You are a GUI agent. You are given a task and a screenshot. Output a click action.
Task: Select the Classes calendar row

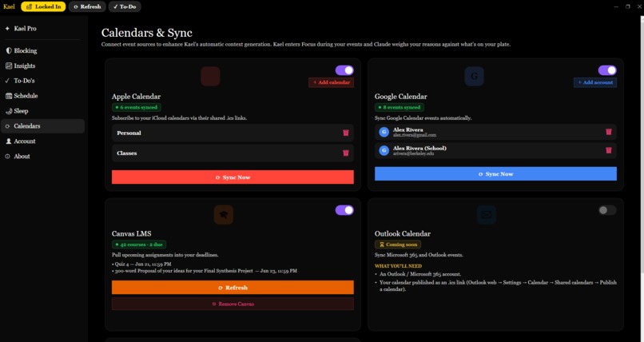[233, 153]
